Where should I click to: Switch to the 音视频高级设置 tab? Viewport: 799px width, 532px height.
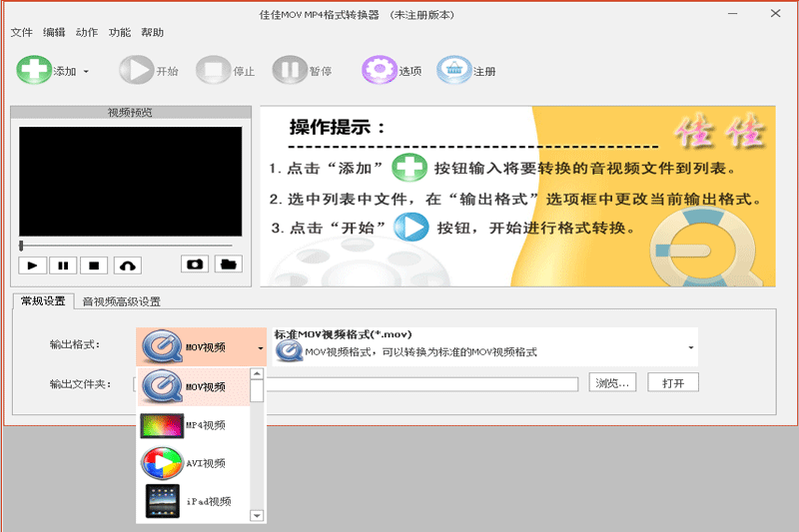click(x=121, y=301)
